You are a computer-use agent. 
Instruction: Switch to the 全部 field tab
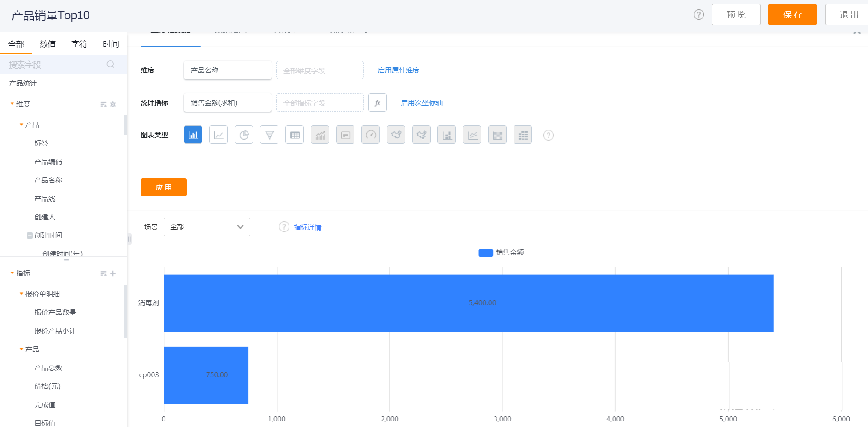(16, 44)
